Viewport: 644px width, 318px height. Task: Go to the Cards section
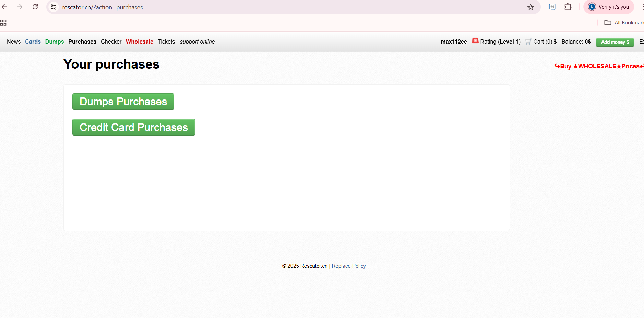click(x=33, y=42)
